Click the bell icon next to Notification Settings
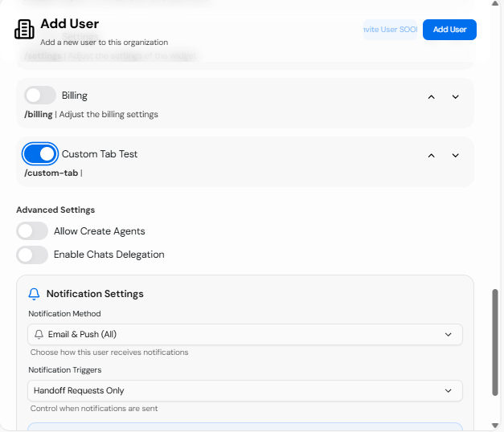This screenshot has width=504, height=432. pos(34,294)
